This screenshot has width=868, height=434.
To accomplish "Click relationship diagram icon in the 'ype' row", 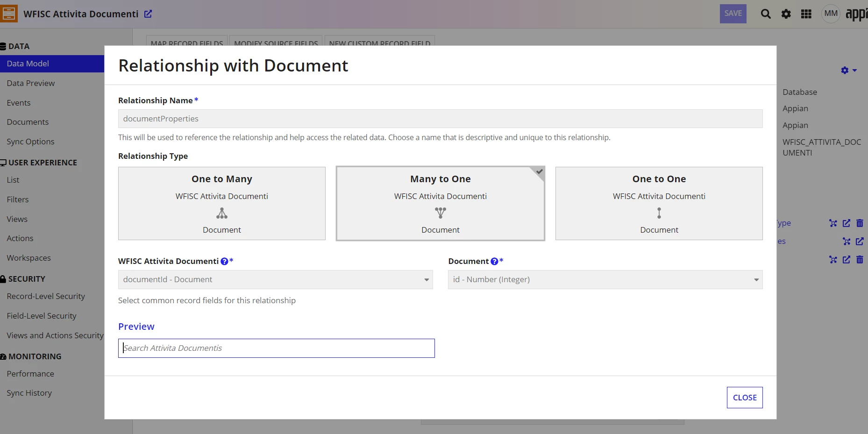I will (833, 223).
